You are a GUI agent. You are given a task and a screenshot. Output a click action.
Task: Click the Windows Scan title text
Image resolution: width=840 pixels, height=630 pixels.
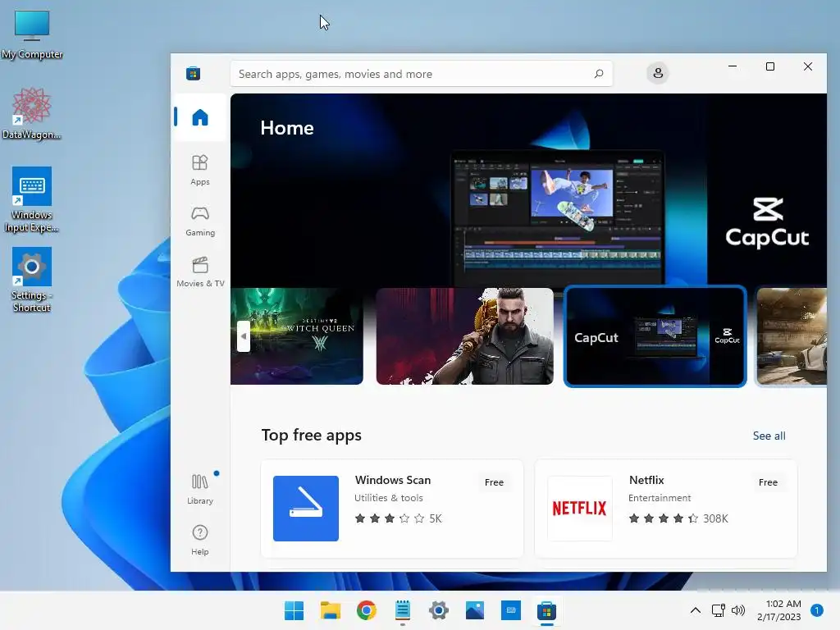click(x=393, y=480)
